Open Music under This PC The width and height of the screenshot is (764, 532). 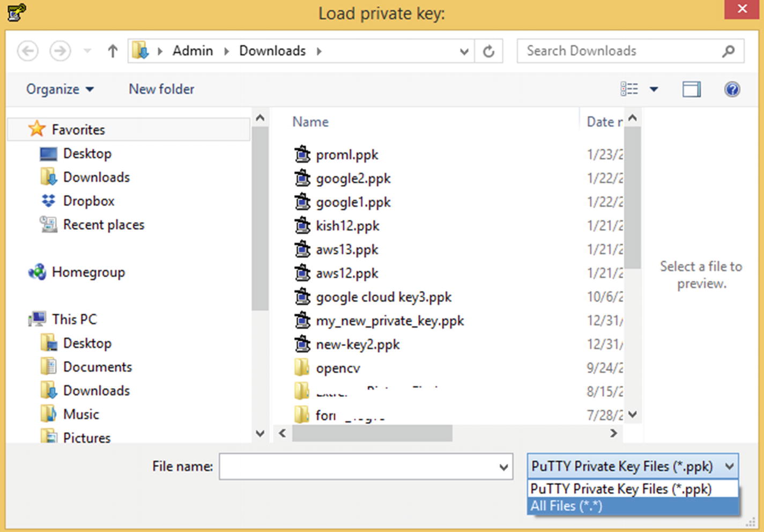pyautogui.click(x=81, y=414)
